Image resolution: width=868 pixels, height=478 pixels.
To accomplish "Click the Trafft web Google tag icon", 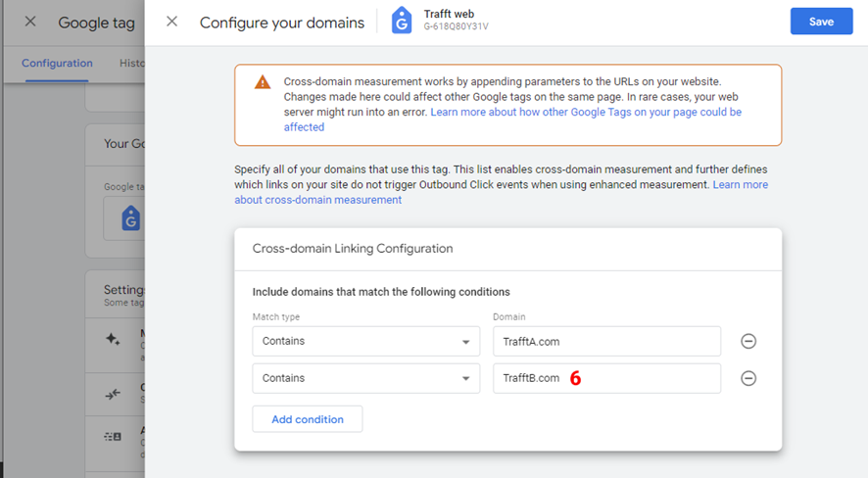I will 402,21.
